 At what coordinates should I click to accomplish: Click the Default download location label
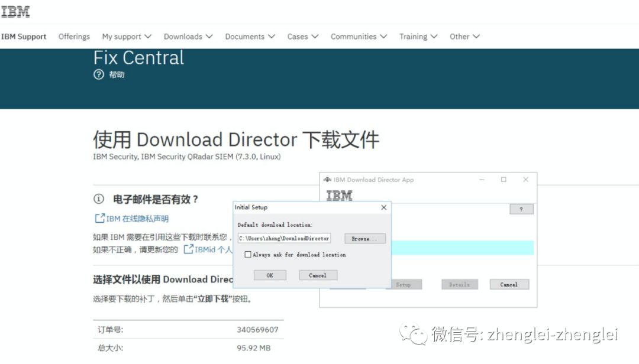(275, 225)
